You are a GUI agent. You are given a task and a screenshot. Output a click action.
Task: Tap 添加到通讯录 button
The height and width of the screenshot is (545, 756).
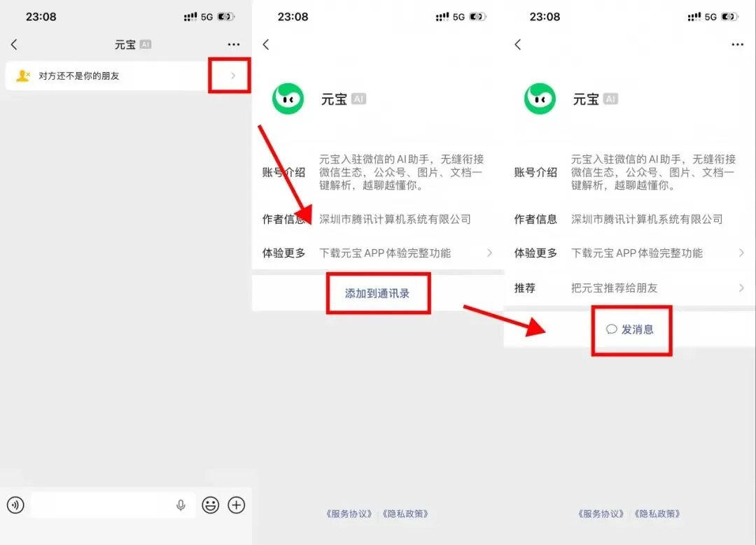pos(377,293)
